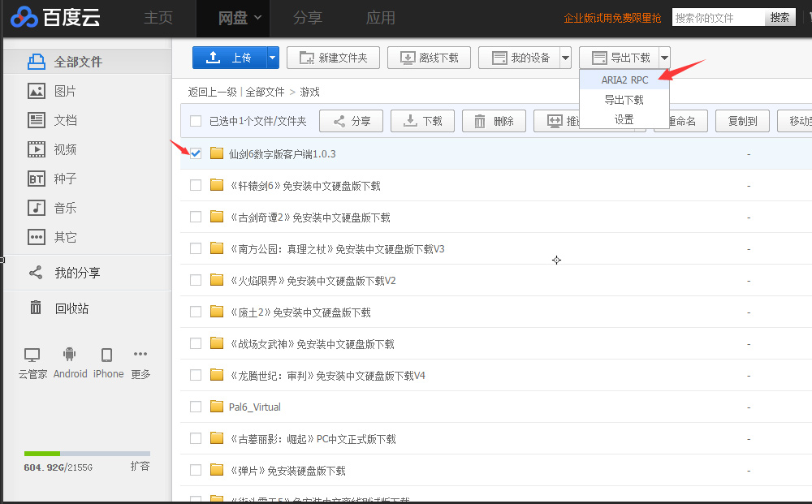Image resolution: width=812 pixels, height=504 pixels.
Task: Click the file search input field
Action: [x=718, y=18]
